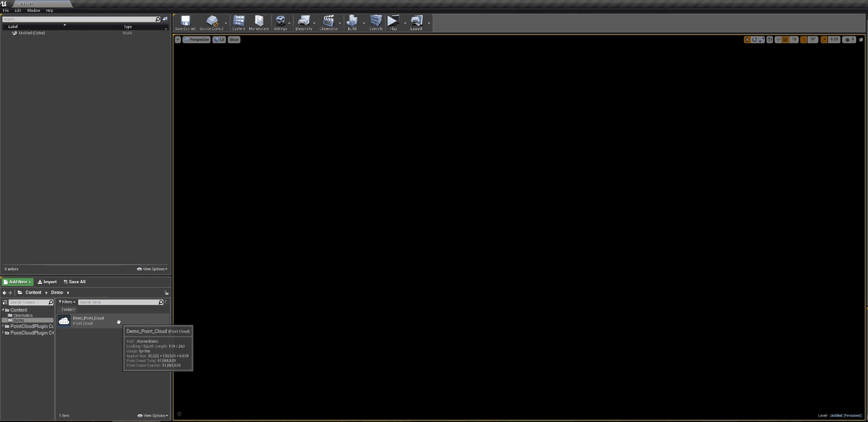Open the Show flags dropdown
868x422 pixels.
point(234,40)
